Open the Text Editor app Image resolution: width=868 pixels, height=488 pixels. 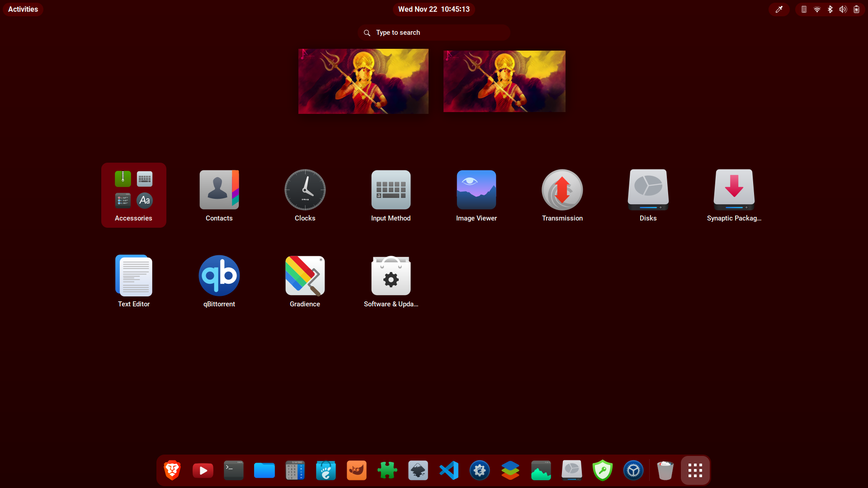[x=134, y=281]
